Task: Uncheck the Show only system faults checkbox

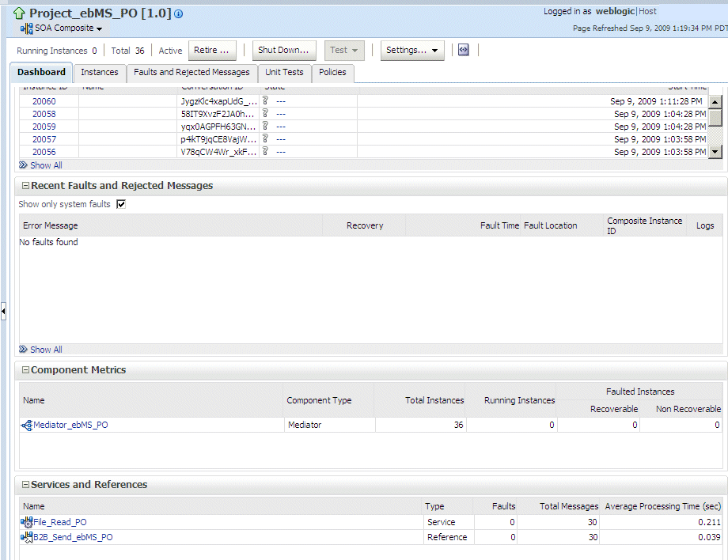Action: (120, 204)
